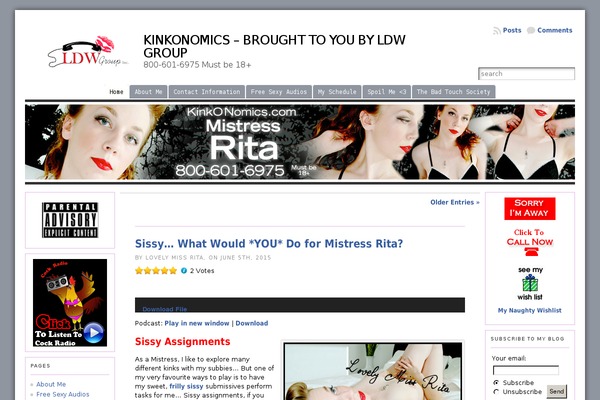Open The Bad Touch Society tab
600x400 pixels.
click(x=453, y=92)
